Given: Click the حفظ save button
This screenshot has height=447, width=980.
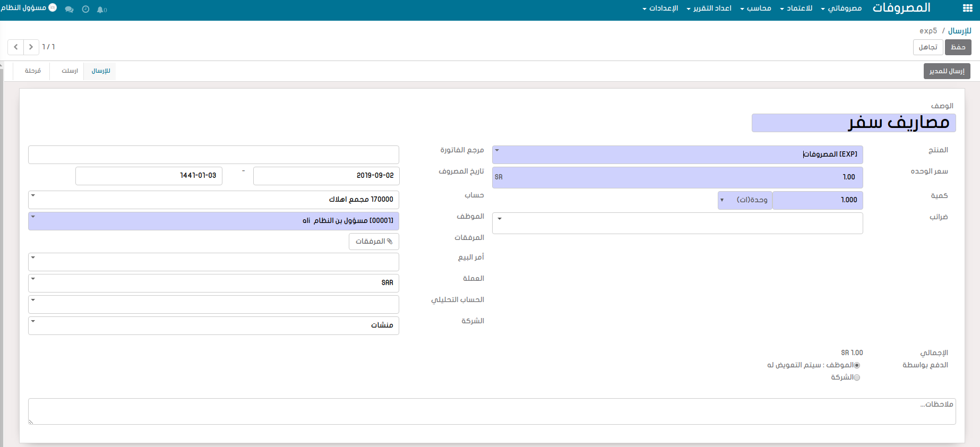Looking at the screenshot, I should point(958,47).
